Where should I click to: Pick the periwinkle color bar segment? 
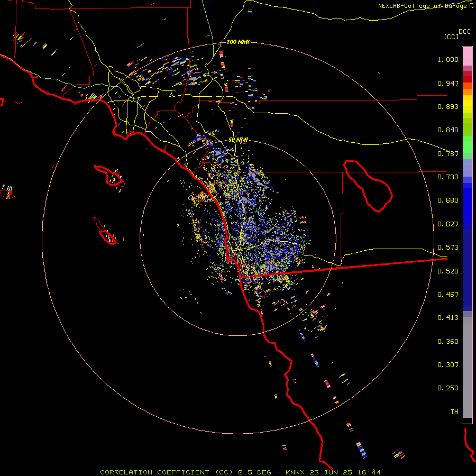click(x=467, y=168)
